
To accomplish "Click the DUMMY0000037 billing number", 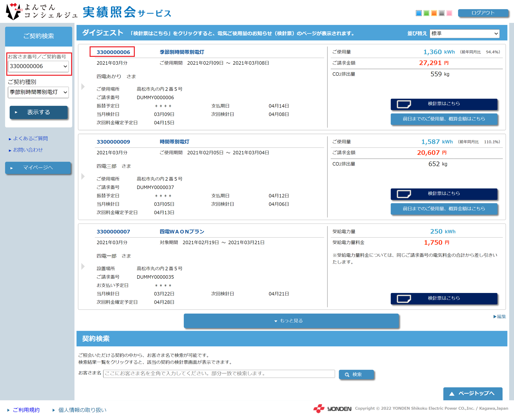I will [155, 187].
